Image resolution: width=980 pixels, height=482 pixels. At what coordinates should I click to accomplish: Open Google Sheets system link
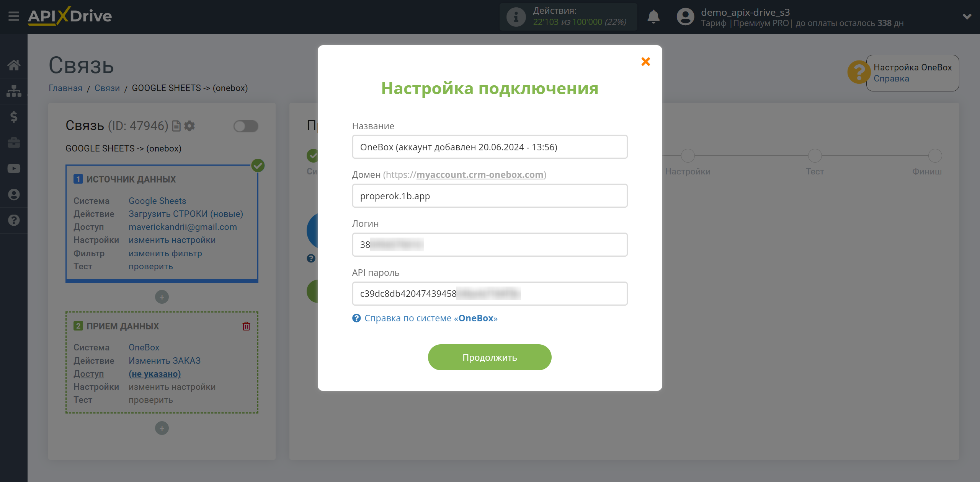pyautogui.click(x=157, y=201)
